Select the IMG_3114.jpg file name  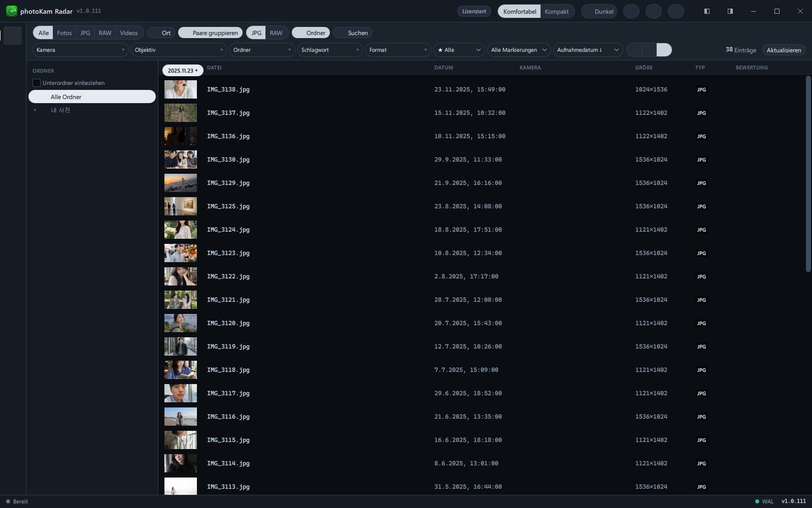click(x=228, y=463)
